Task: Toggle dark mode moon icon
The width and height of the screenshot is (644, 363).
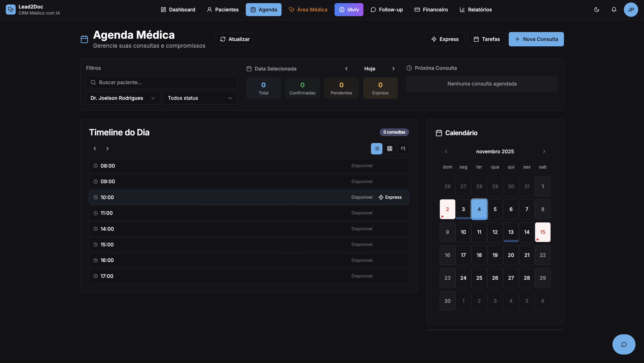Action: (x=597, y=9)
